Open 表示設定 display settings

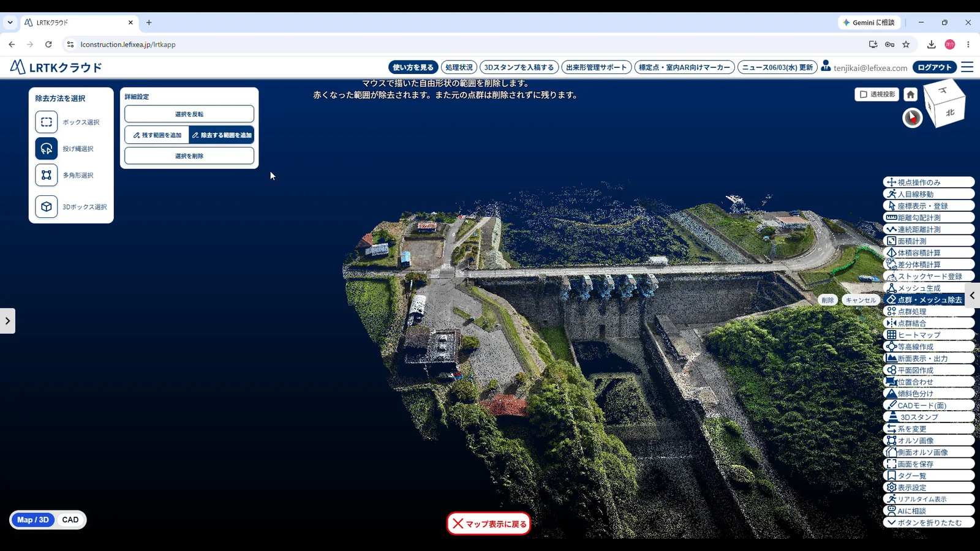929,487
